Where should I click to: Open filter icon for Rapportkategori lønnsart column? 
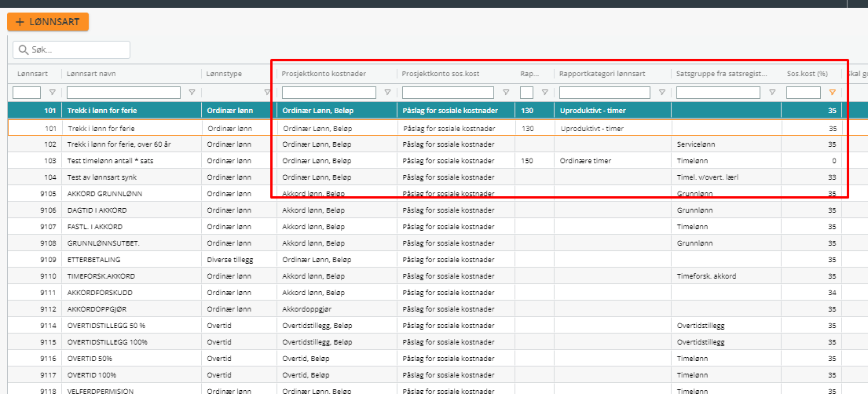coord(661,93)
